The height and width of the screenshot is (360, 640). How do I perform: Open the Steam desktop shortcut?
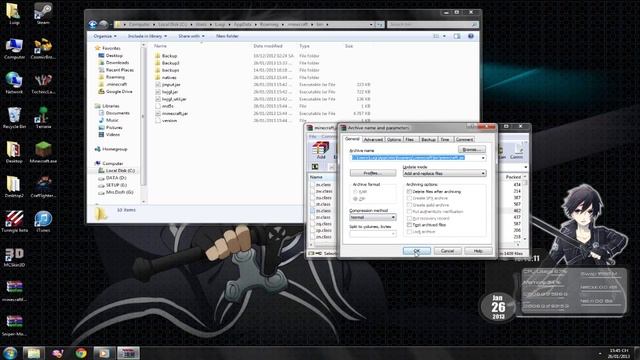click(43, 13)
